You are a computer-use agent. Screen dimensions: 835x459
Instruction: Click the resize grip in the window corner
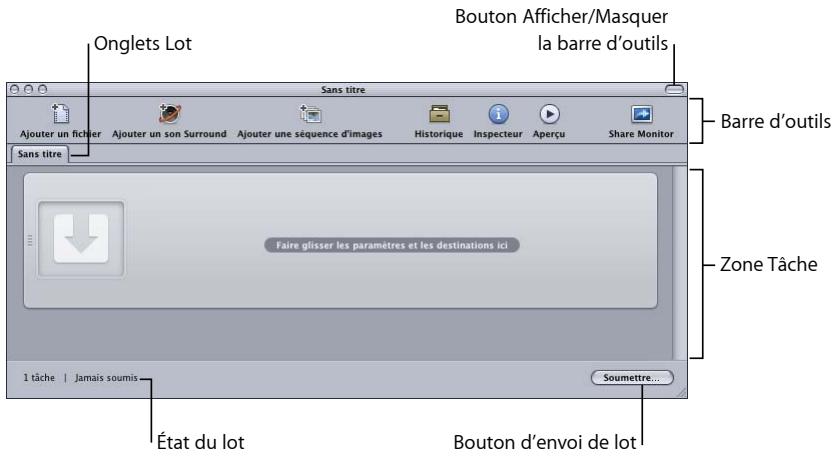(683, 394)
